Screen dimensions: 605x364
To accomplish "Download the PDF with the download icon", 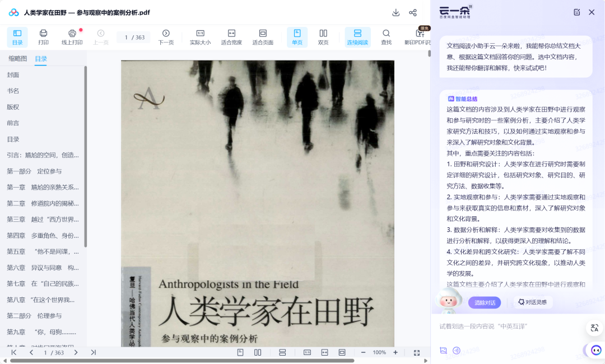I will (396, 12).
